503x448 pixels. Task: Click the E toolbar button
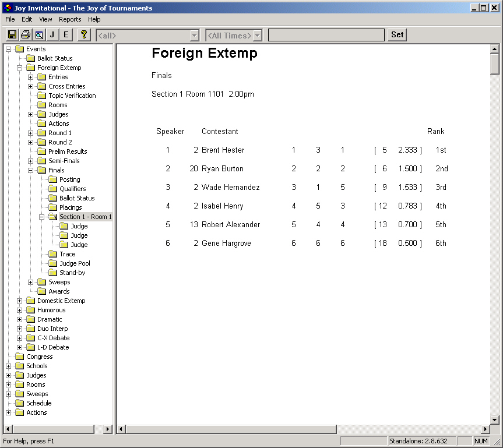click(x=66, y=35)
